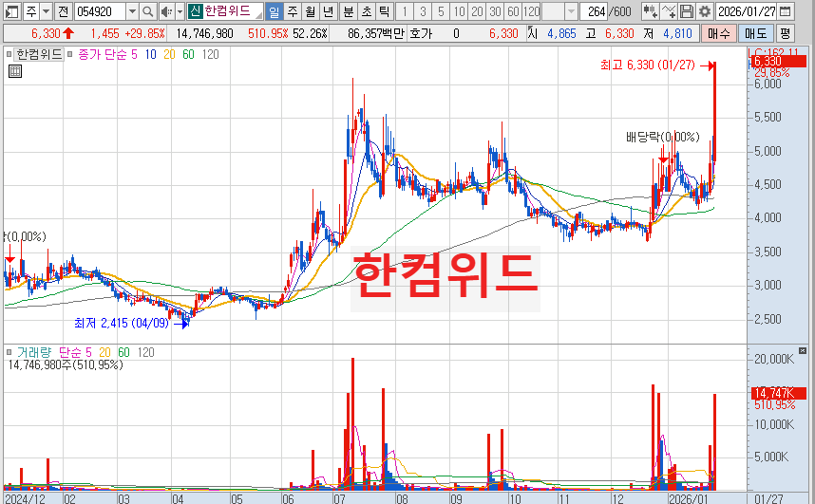The image size is (815, 504).
Task: Click the red 14,747K volume axis tag
Action: [779, 393]
